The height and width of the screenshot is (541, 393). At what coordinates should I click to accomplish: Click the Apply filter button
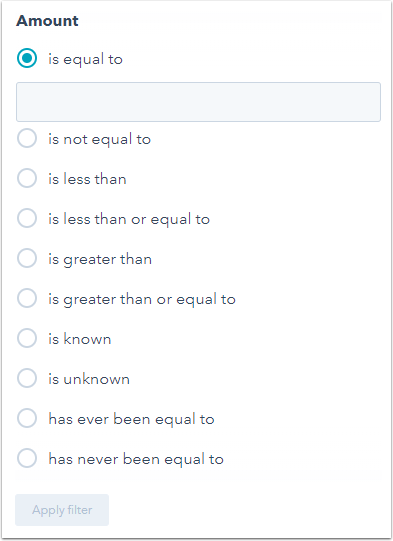[x=62, y=510]
